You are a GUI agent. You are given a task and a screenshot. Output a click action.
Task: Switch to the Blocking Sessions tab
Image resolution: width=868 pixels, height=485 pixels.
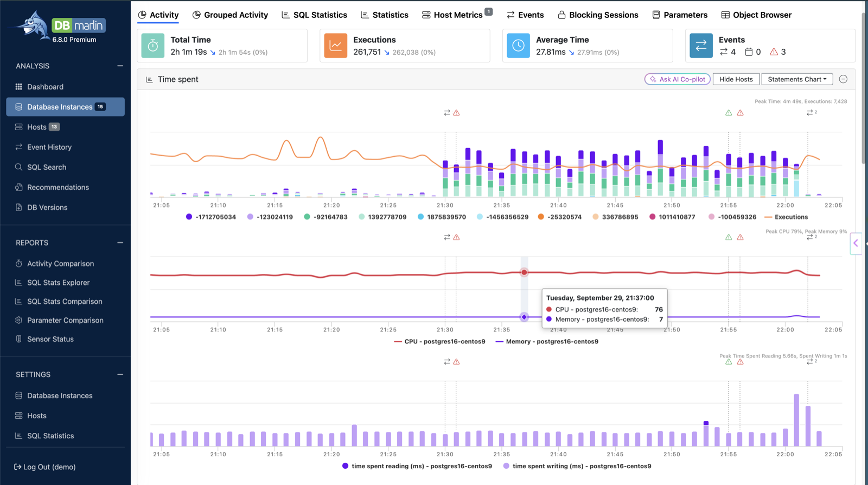[x=598, y=15]
